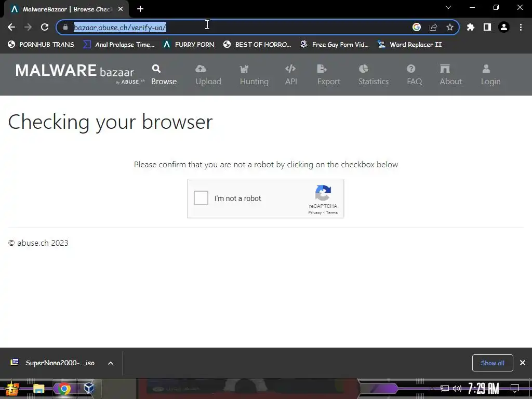Go to the Upload page
Image resolution: width=532 pixels, height=399 pixels.
[x=208, y=75]
